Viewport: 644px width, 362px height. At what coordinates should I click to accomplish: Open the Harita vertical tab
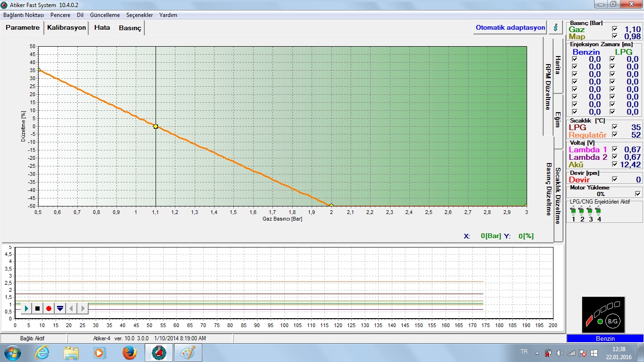[x=558, y=65]
